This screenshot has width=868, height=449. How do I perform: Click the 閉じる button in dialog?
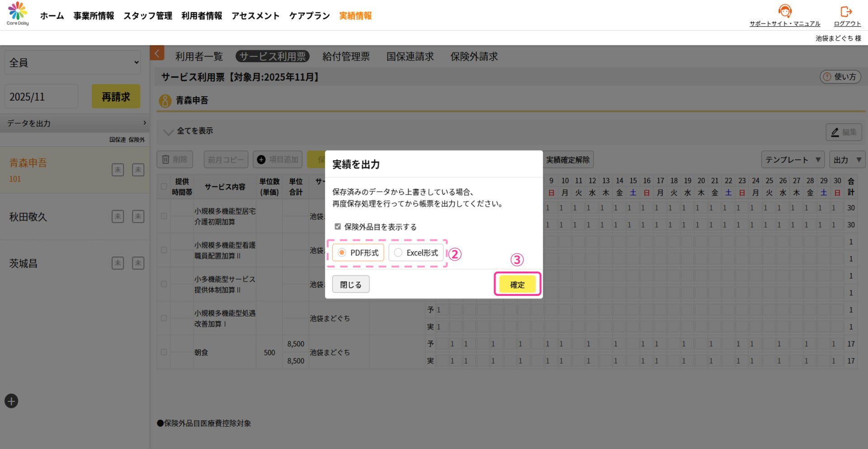pyautogui.click(x=350, y=285)
